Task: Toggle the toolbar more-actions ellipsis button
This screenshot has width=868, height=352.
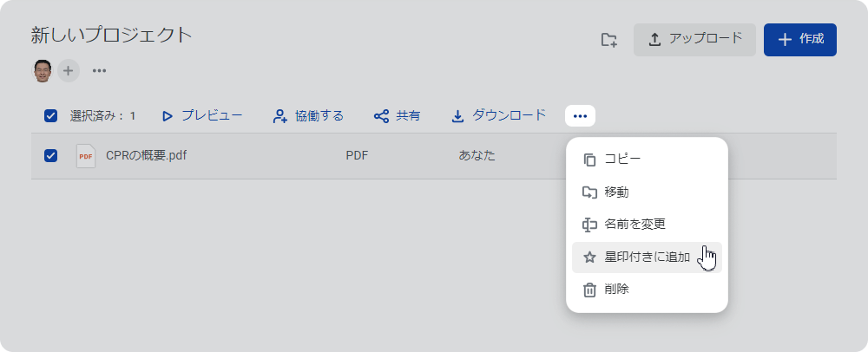Action: (580, 116)
